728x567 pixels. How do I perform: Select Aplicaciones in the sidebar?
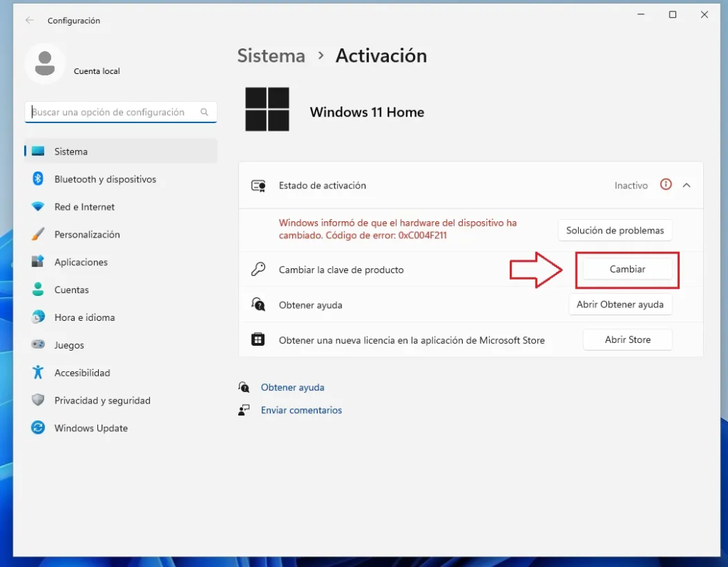[x=121, y=262]
